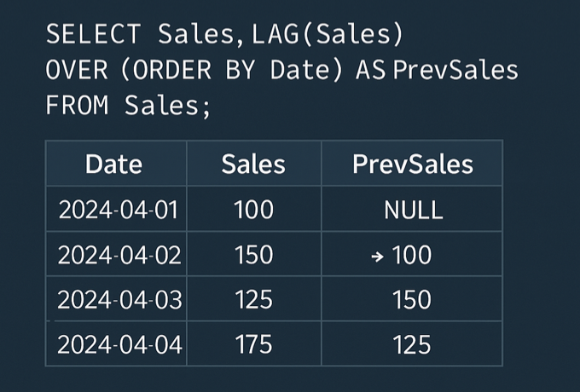The image size is (580, 392).
Task: Click Sales value 175 in last row
Action: point(254,345)
